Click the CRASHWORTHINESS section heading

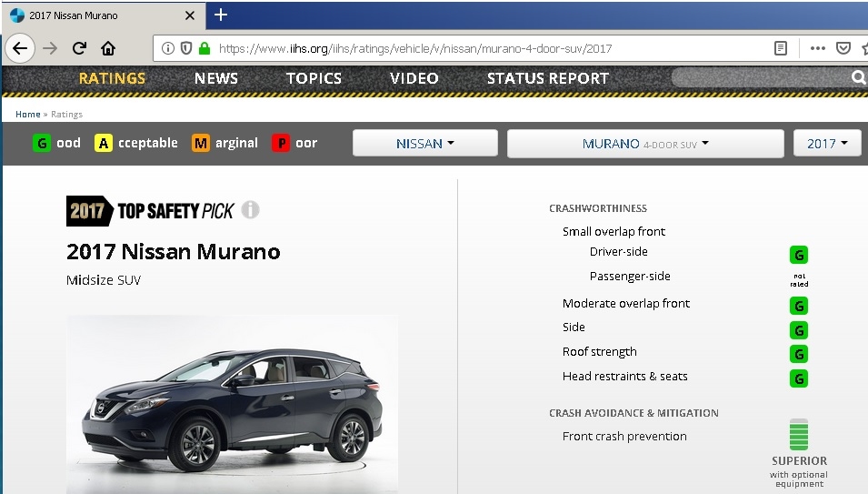[598, 208]
